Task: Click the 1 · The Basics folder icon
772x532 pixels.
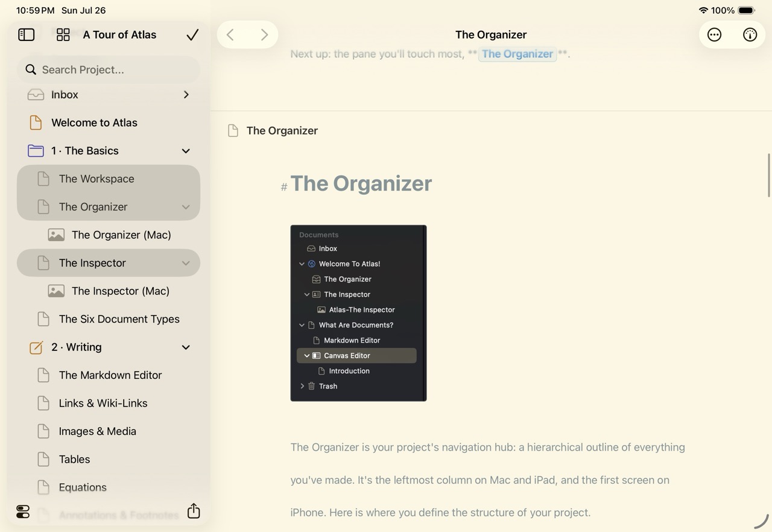Action: tap(36, 151)
